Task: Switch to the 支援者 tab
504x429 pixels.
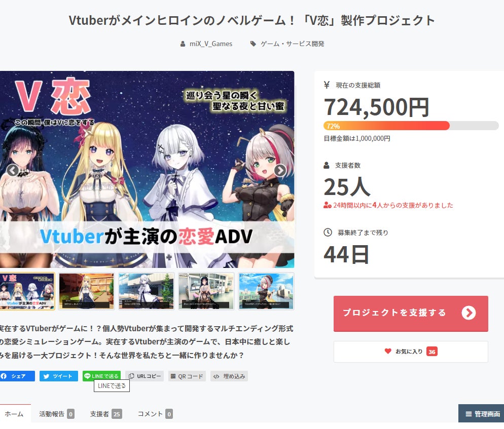Action: click(106, 414)
